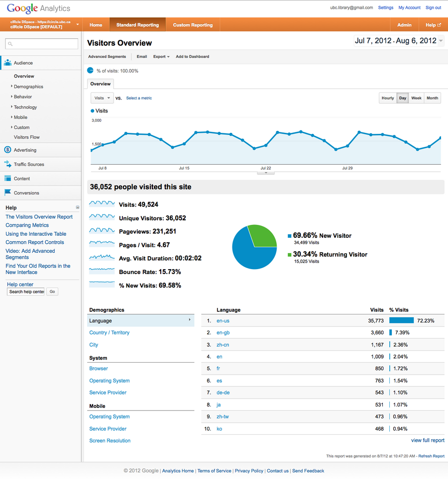Open the Visits metric dropdown
Viewport: 448px width, 479px height.
click(102, 98)
